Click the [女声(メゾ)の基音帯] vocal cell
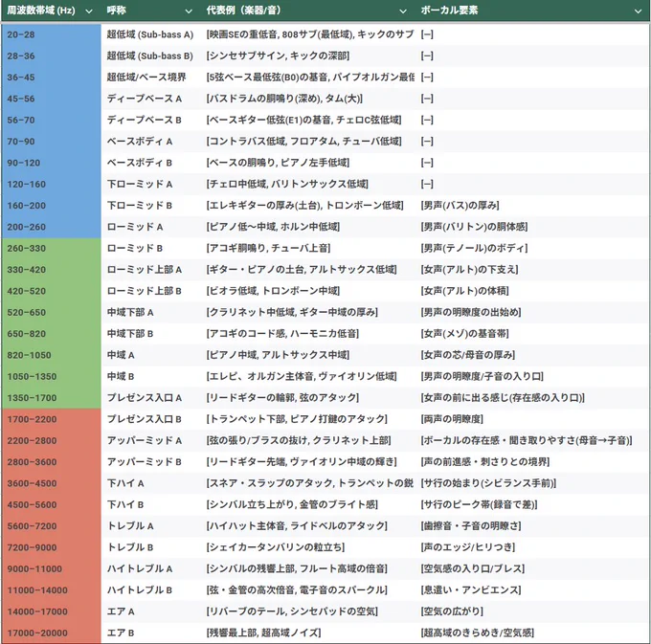The height and width of the screenshot is (644, 651). click(x=532, y=334)
